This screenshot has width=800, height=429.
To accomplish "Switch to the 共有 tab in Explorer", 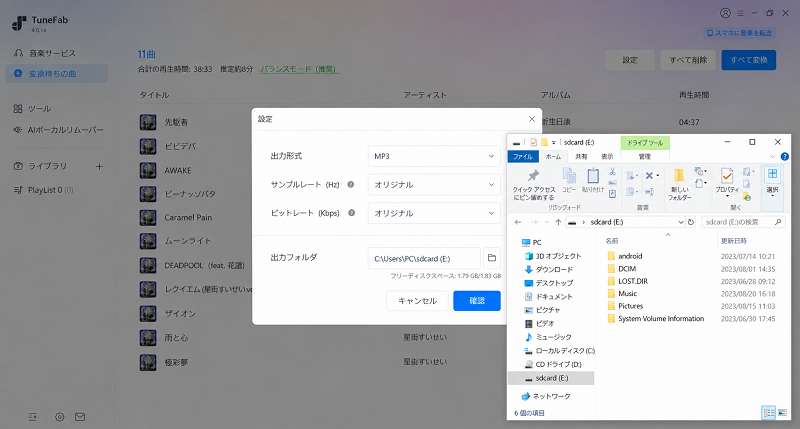I will click(581, 157).
